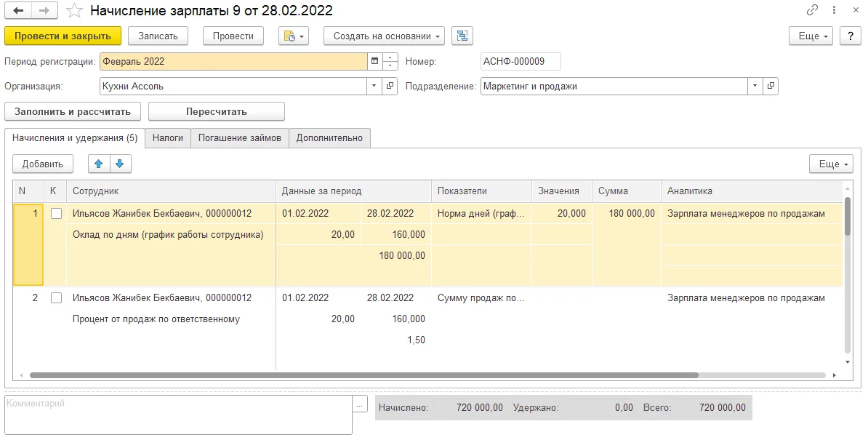The height and width of the screenshot is (440, 868).
Task: Switch to the Налоги tab
Action: (x=168, y=137)
